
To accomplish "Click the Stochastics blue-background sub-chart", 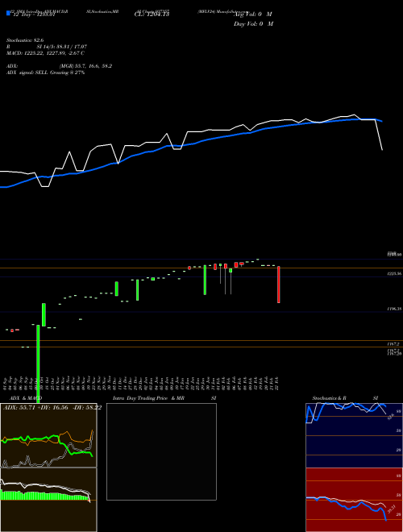I will click(354, 435).
